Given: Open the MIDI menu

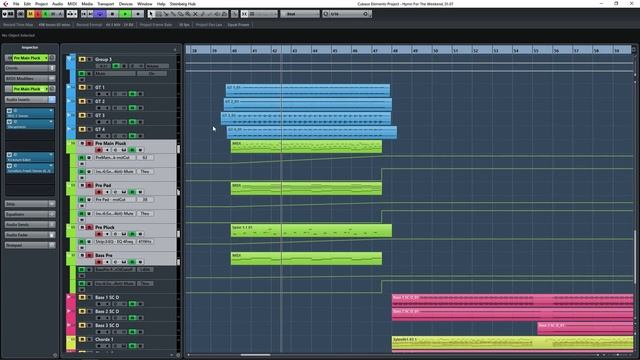Looking at the screenshot, I should point(72,4).
